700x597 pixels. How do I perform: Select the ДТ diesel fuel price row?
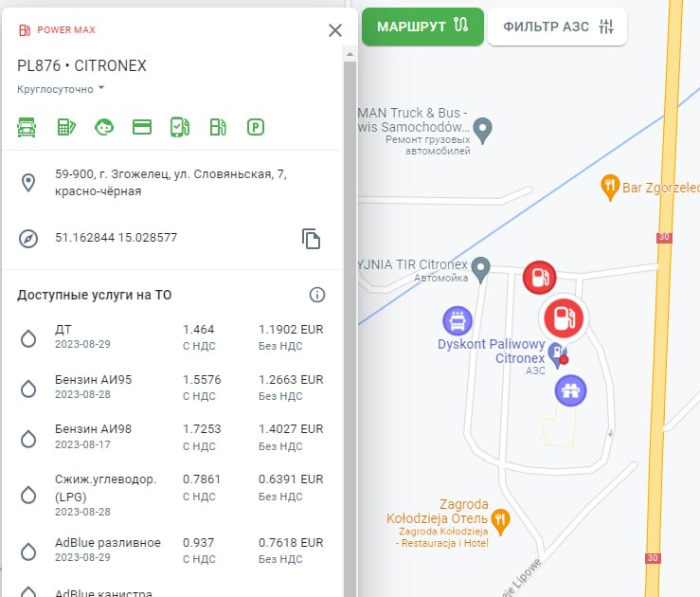(x=171, y=335)
